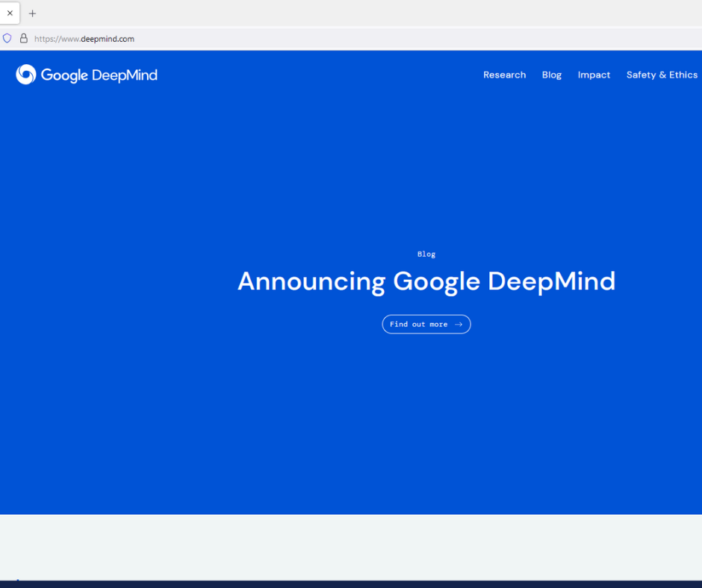Close the current browser tab
702x588 pixels.
tap(10, 13)
